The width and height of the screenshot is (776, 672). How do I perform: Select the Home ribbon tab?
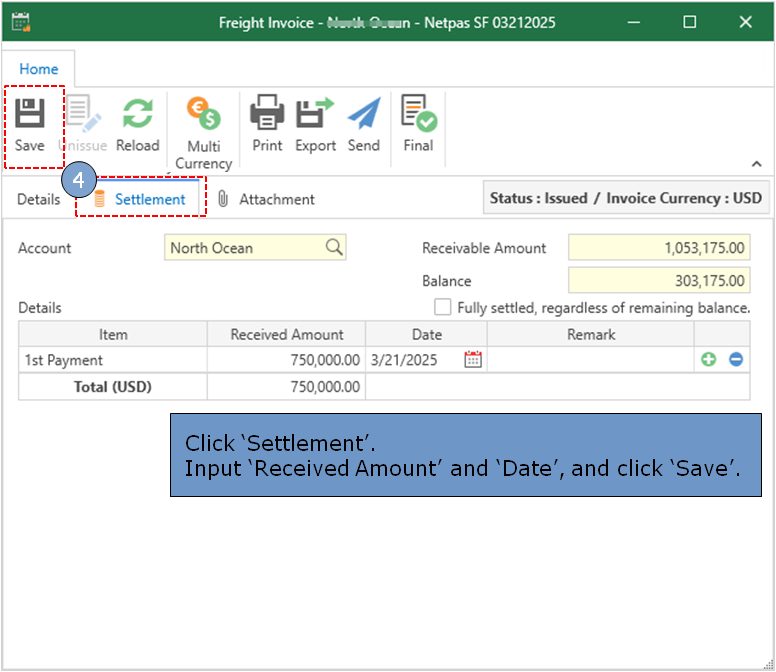[39, 69]
